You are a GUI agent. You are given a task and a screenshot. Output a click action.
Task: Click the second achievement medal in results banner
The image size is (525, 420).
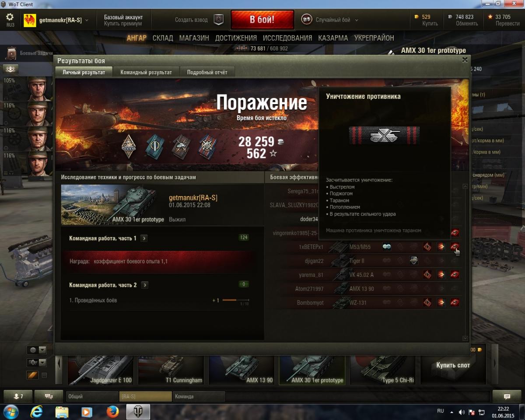154,146
